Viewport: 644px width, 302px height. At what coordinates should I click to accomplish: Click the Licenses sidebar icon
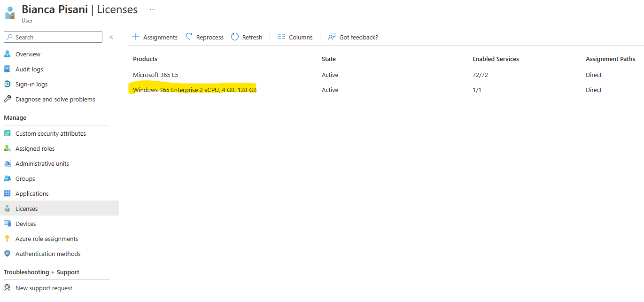7,209
